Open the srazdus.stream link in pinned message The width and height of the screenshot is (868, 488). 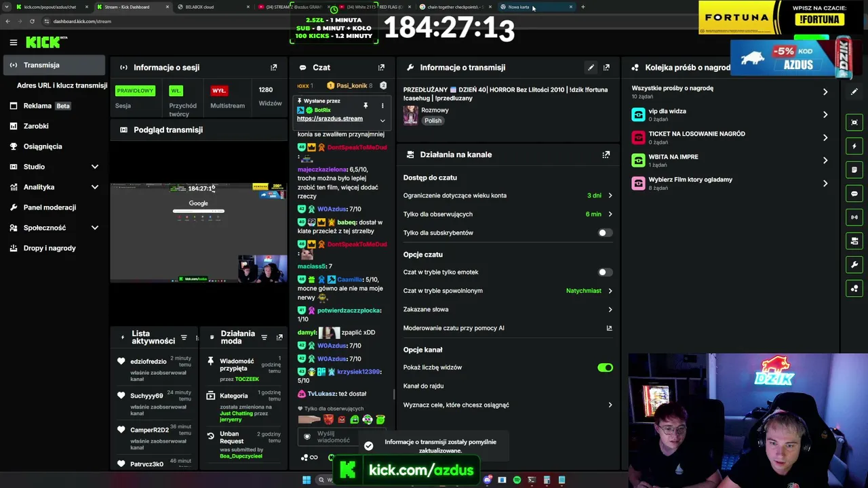click(x=330, y=119)
